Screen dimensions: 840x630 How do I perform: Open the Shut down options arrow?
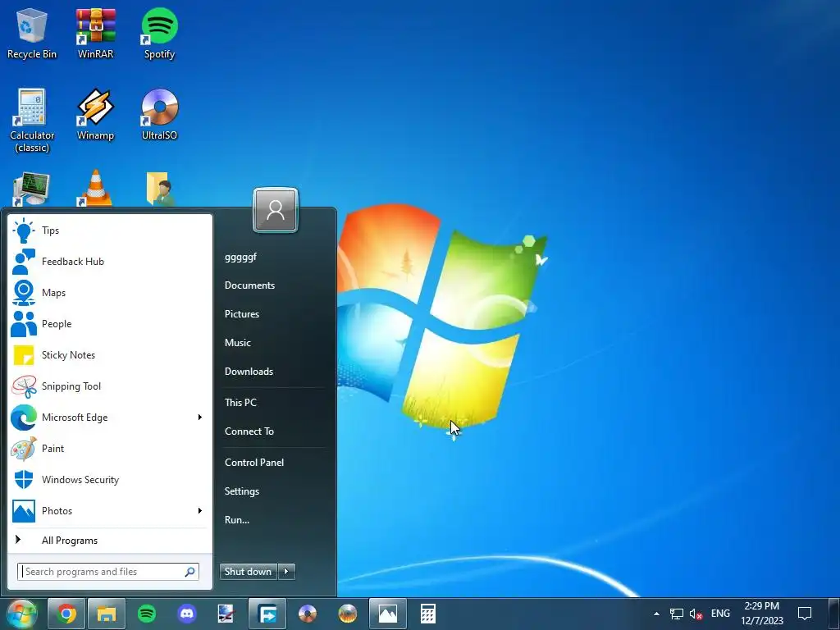pos(286,572)
